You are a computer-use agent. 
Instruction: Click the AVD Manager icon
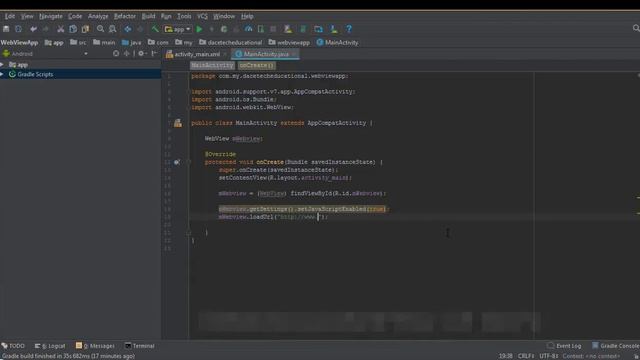(x=288, y=29)
